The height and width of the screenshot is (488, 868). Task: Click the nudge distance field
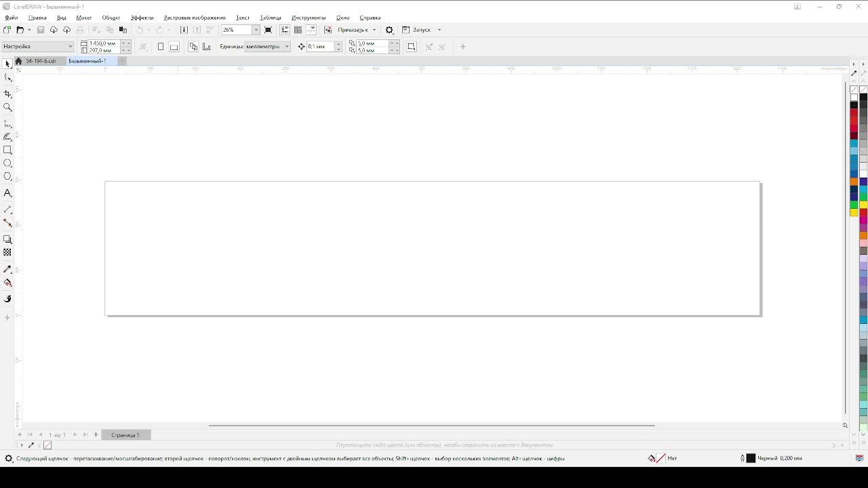[320, 47]
